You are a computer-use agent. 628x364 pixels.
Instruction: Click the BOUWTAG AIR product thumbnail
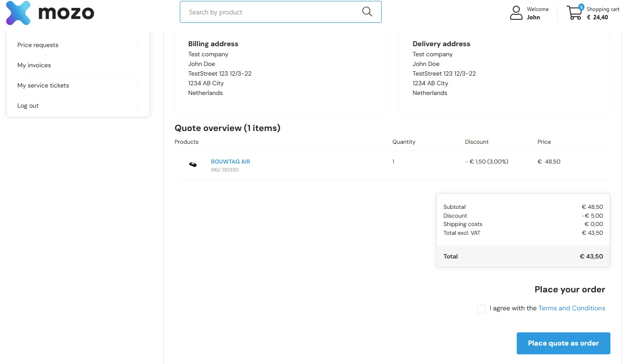click(x=193, y=165)
